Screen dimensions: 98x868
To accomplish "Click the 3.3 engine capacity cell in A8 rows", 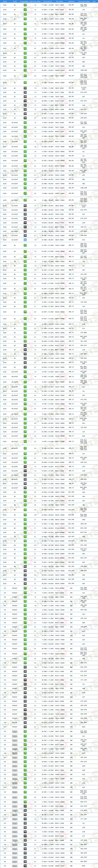I will (x=35, y=584).
